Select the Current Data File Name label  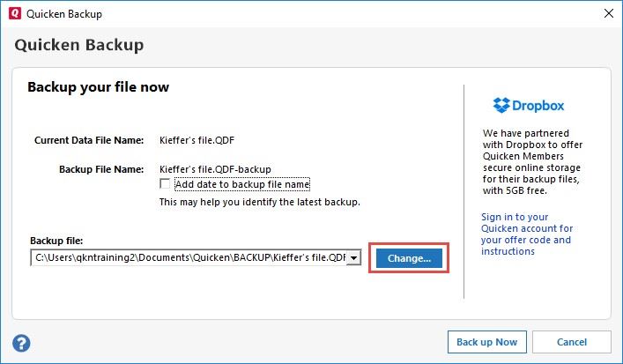(x=88, y=140)
